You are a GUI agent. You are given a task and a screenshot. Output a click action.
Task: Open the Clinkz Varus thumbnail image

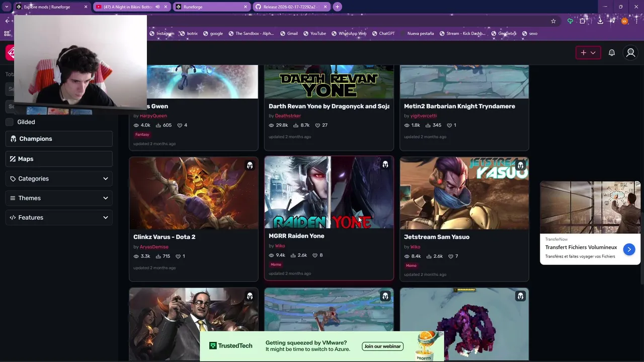(x=193, y=193)
